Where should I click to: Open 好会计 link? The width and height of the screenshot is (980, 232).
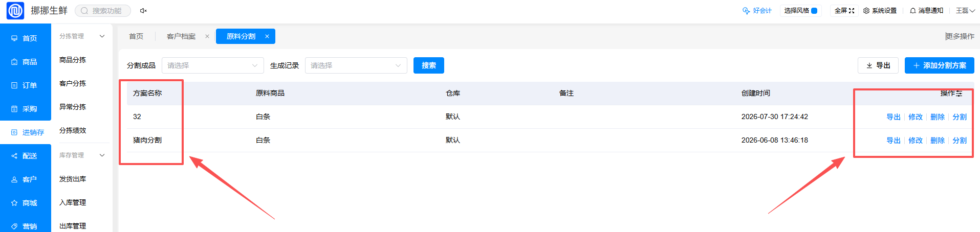click(757, 11)
